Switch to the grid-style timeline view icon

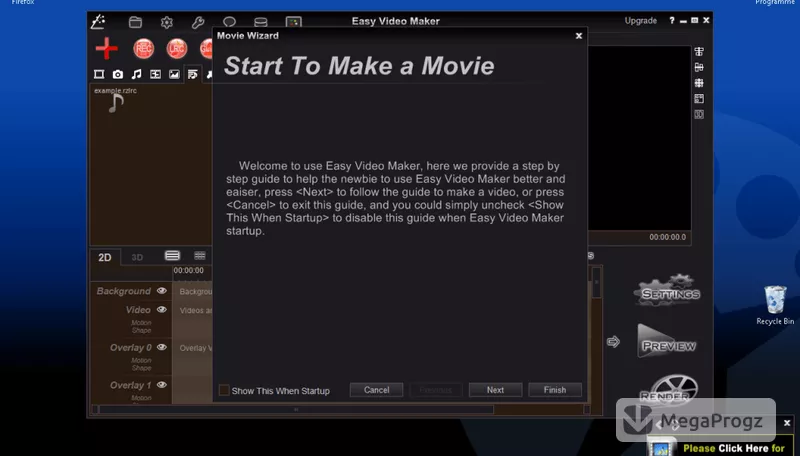(x=200, y=256)
